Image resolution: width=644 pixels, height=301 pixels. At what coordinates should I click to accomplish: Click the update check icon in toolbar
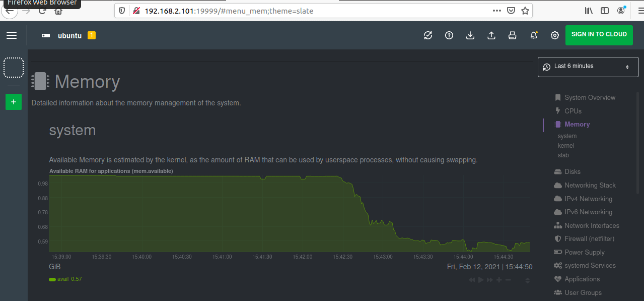coord(428,35)
